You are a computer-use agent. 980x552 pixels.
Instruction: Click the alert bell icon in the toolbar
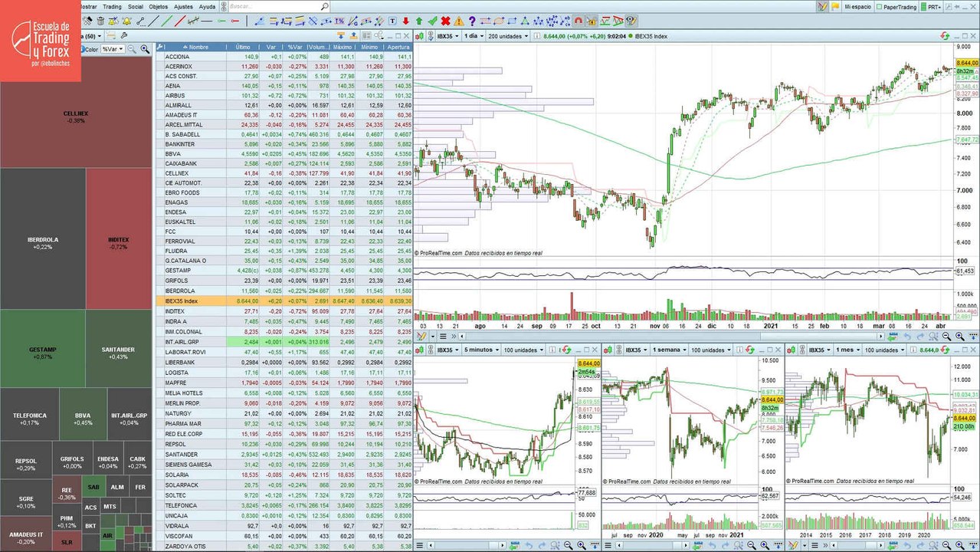(x=126, y=21)
